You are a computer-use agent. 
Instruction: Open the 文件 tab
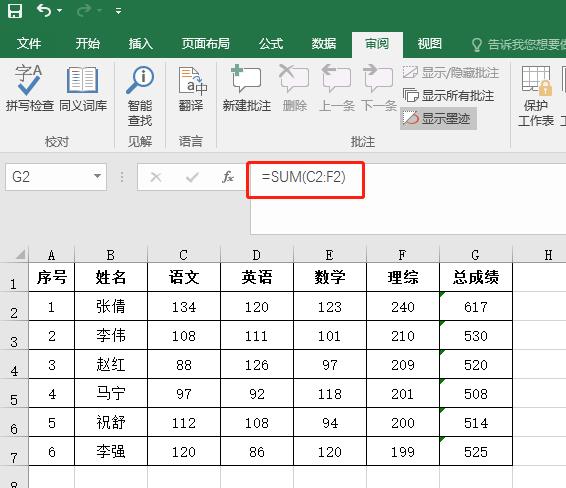pos(29,44)
